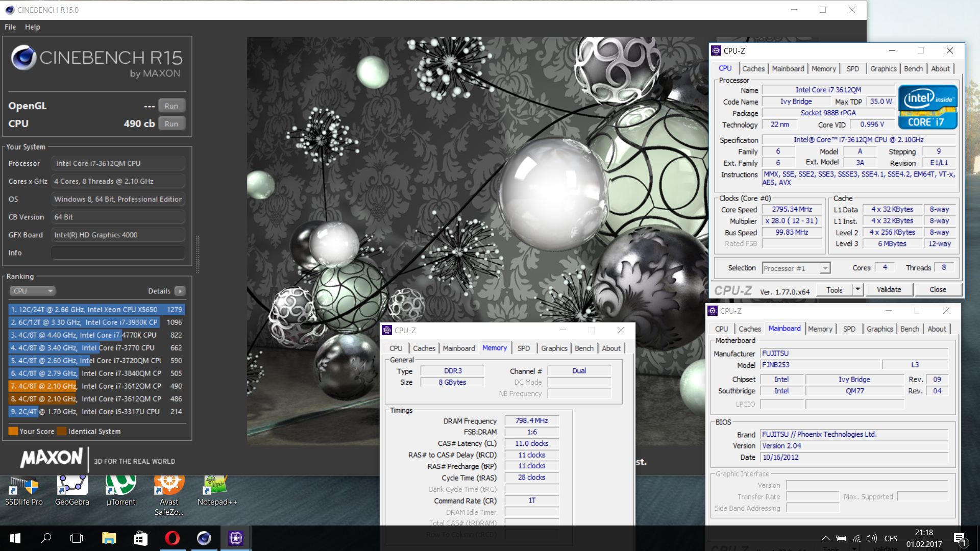
Task: Click the Processor field Intel Core i7-3612QM
Action: tap(118, 163)
